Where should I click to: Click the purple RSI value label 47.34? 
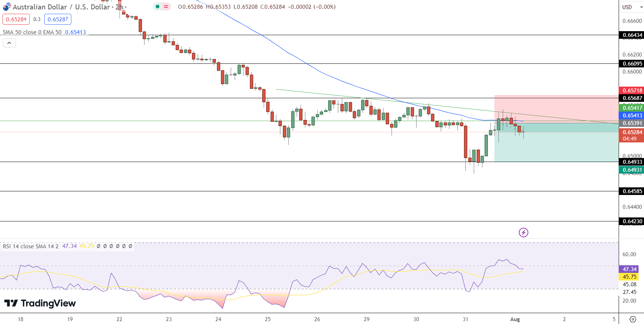[x=629, y=269]
